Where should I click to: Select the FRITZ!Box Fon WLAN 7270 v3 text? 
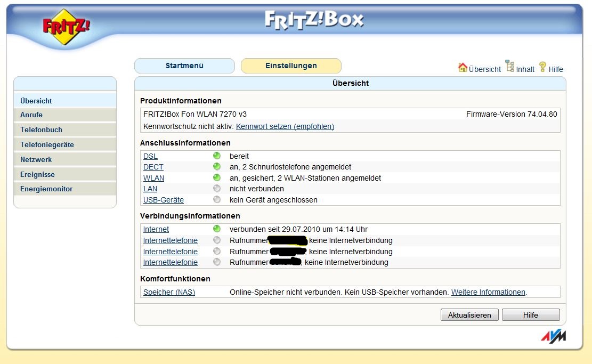pyautogui.click(x=195, y=114)
